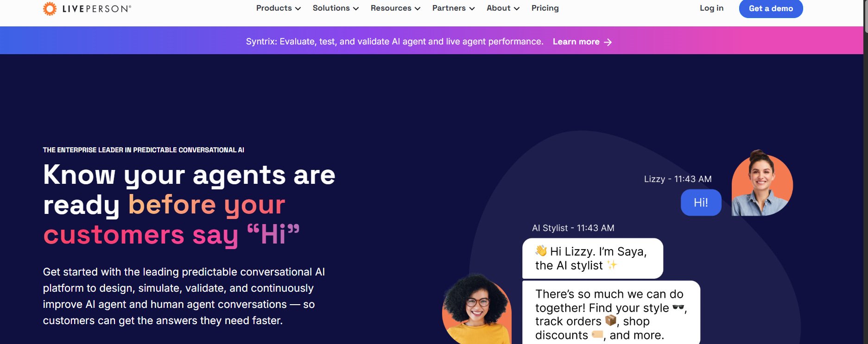This screenshot has height=344, width=868.
Task: Click the Log in link
Action: [x=711, y=8]
